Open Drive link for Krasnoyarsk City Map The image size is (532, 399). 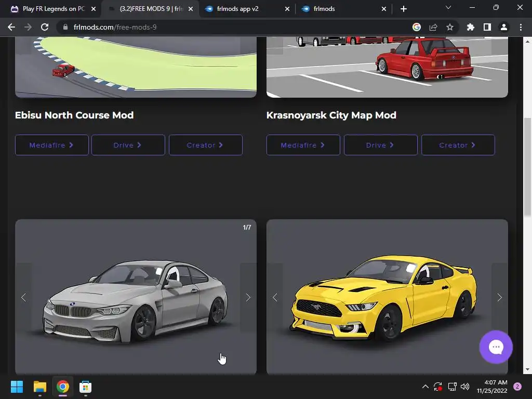tap(381, 145)
